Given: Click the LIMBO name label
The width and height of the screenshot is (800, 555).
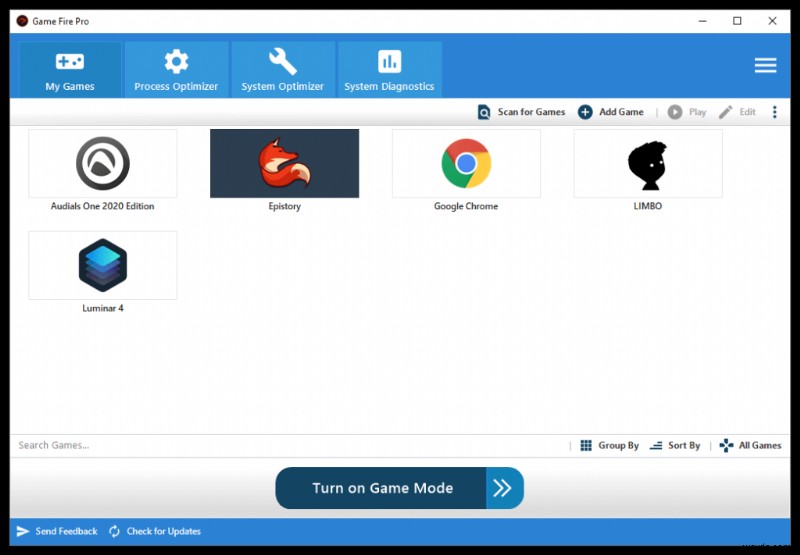Looking at the screenshot, I should (647, 206).
